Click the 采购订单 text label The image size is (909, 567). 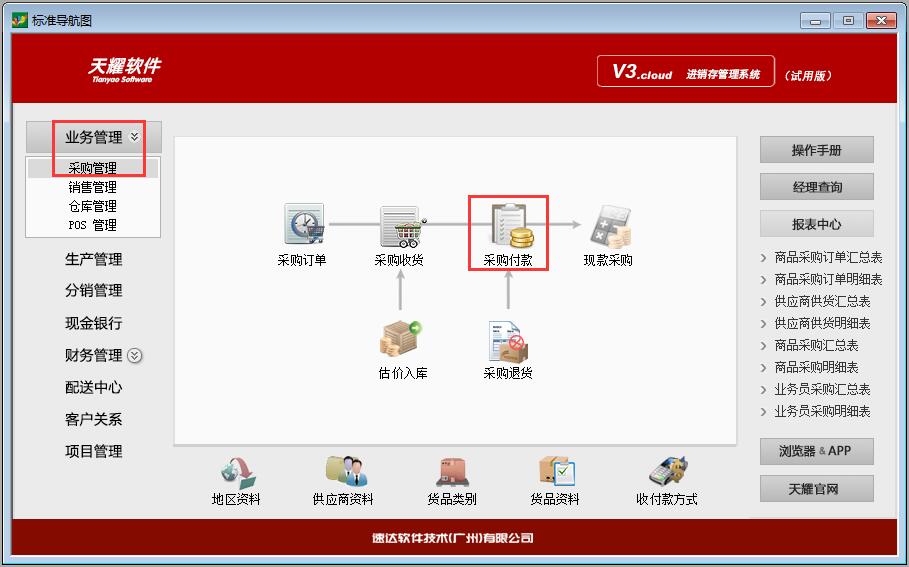[301, 260]
